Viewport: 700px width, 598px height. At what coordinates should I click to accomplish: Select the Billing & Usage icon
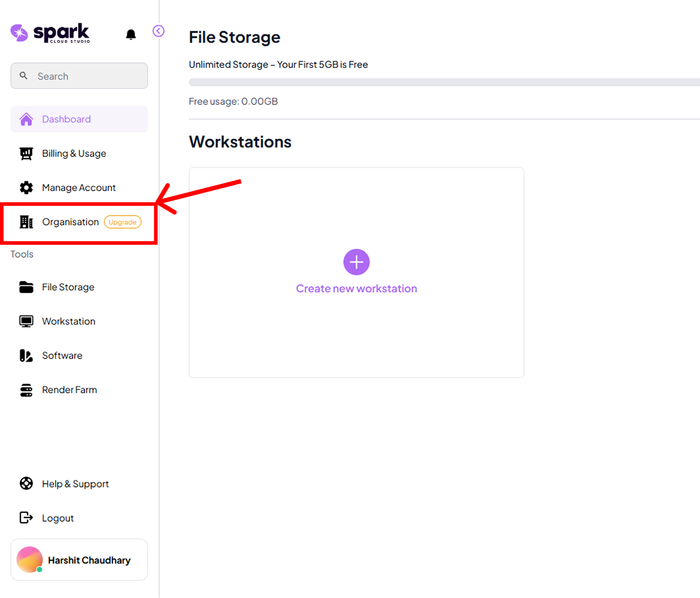click(26, 153)
